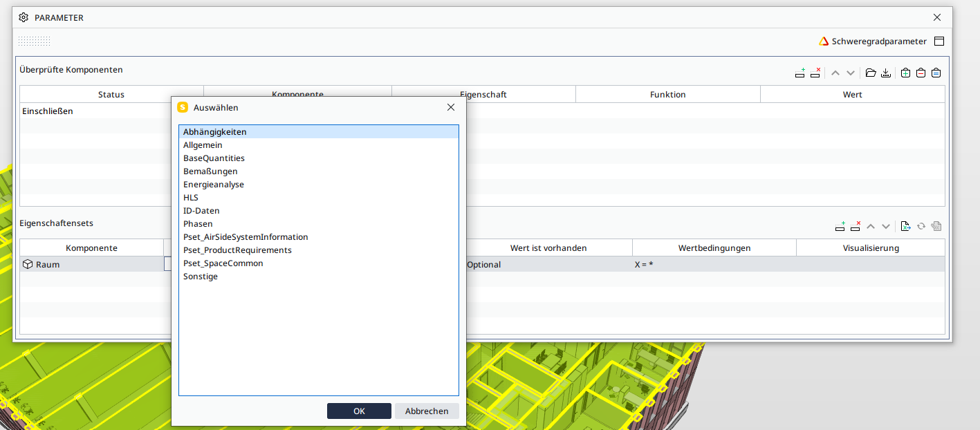The height and width of the screenshot is (430, 980).
Task: Select Abhängigkeiten in the list
Action: (319, 132)
